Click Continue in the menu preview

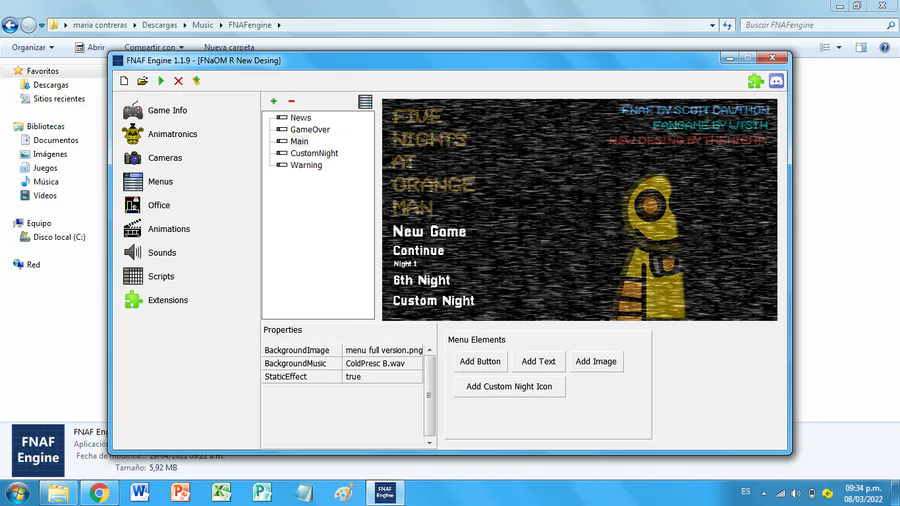click(x=418, y=251)
